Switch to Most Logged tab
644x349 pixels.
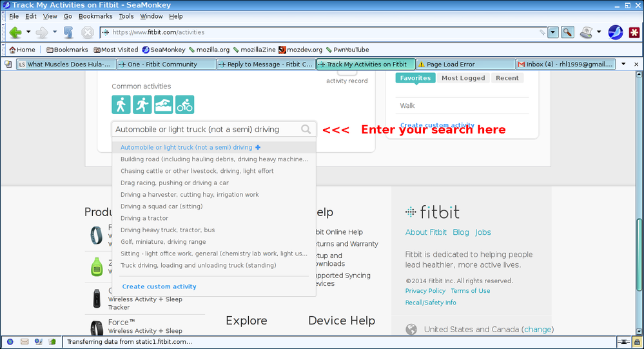tap(463, 77)
